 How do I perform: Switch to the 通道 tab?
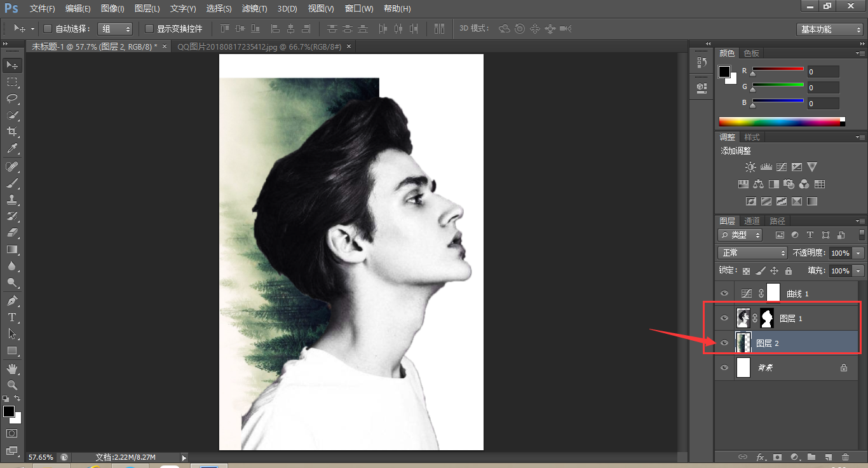tap(752, 221)
